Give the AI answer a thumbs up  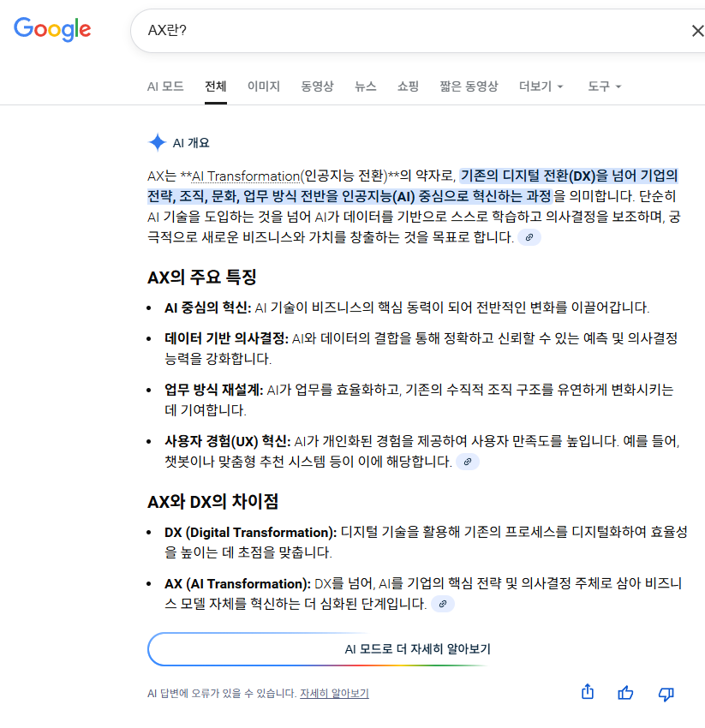click(x=625, y=693)
